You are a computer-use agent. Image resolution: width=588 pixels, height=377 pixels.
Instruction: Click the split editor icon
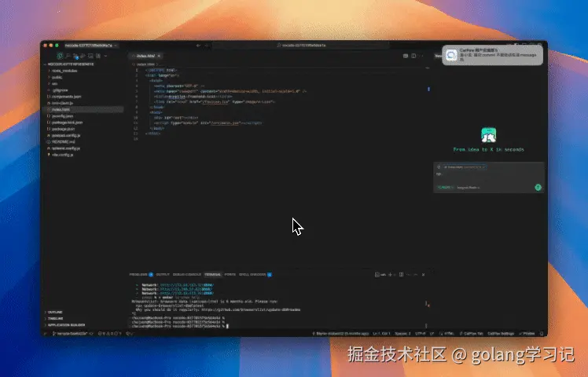[x=413, y=56]
